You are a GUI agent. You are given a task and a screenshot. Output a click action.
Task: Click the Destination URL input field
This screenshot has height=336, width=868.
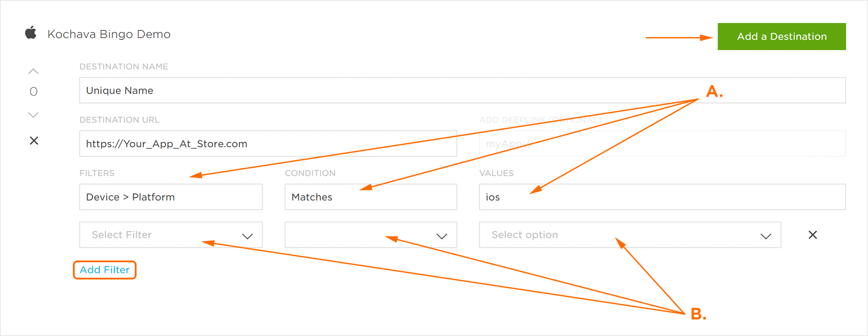[268, 144]
